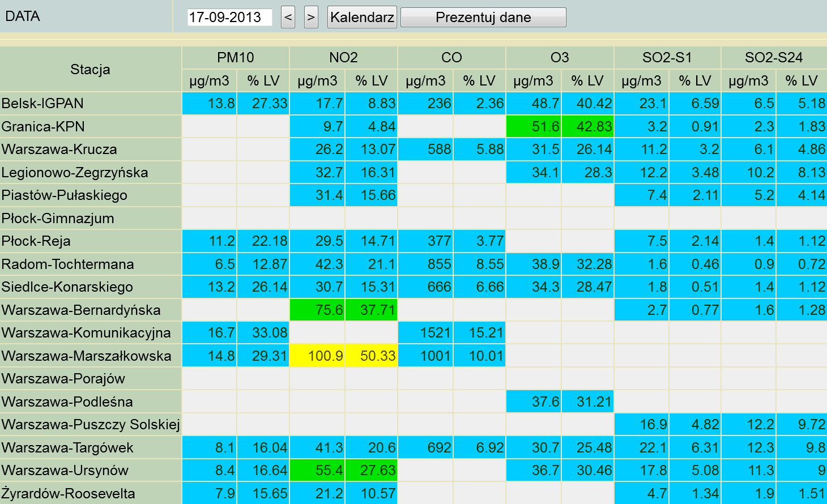Click station name Legionowo-Zegrzyńska
The width and height of the screenshot is (827, 504).
click(75, 172)
